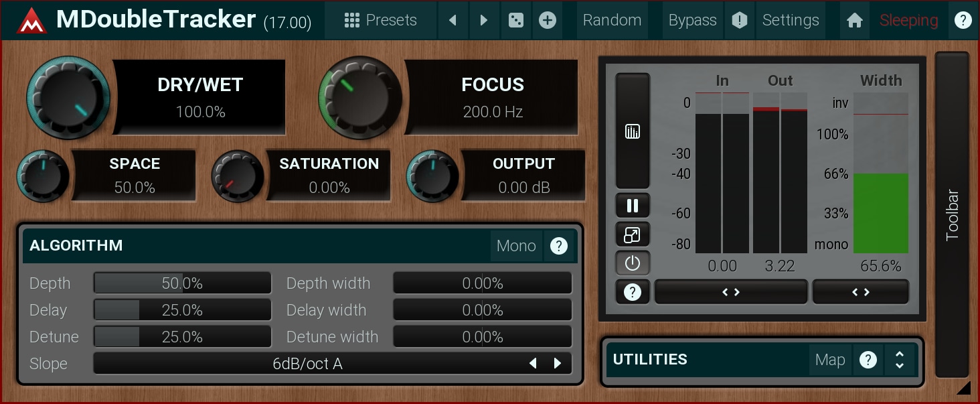Open the Presets menu
This screenshot has height=404, width=980.
pyautogui.click(x=380, y=21)
